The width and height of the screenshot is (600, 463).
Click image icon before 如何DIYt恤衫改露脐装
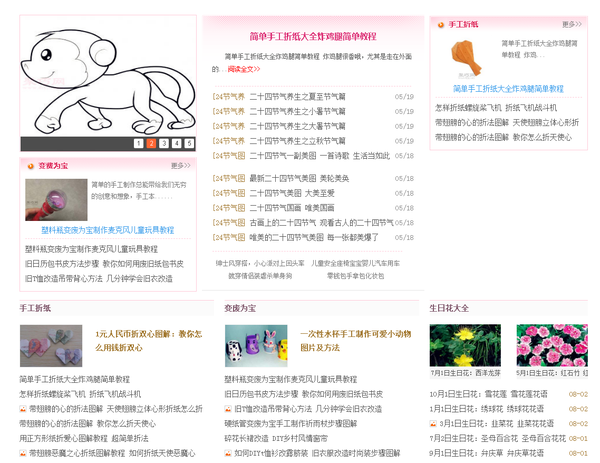228,453
